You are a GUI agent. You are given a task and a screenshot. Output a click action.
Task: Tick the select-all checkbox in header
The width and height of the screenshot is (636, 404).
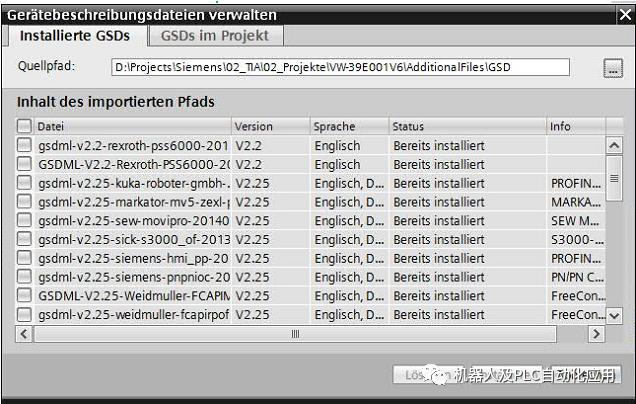[24, 126]
